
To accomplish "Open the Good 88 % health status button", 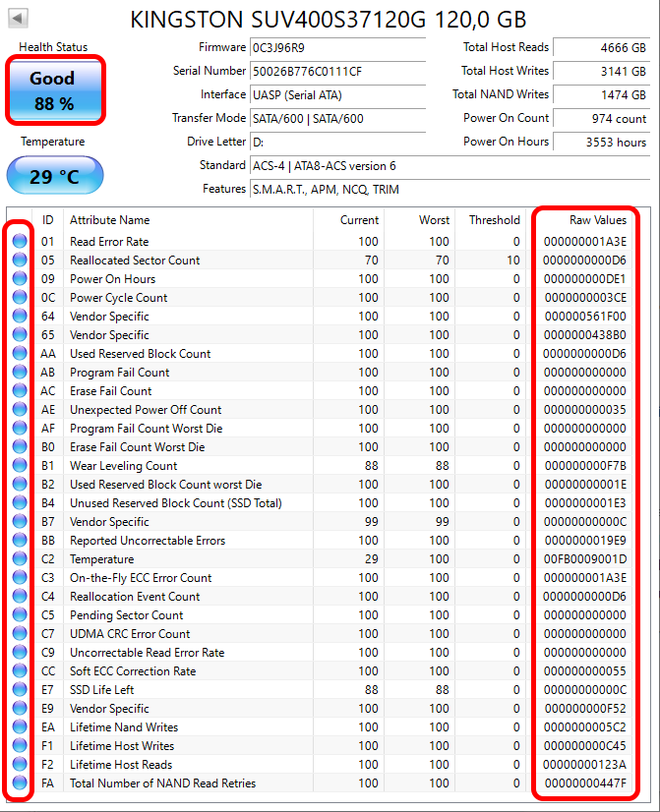I will coord(55,90).
